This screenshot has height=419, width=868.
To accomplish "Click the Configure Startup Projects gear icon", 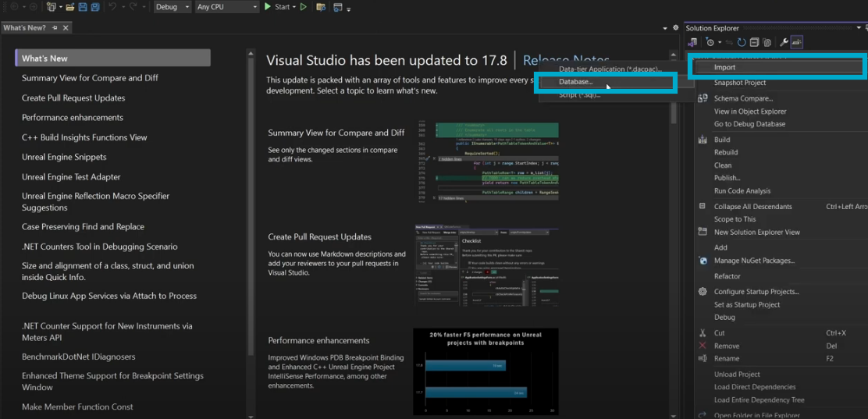I will point(703,292).
